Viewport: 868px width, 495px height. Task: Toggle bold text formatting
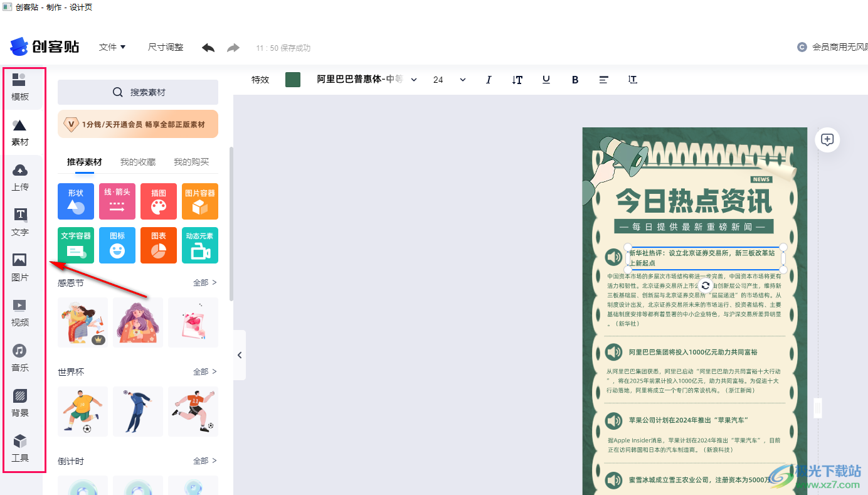575,80
